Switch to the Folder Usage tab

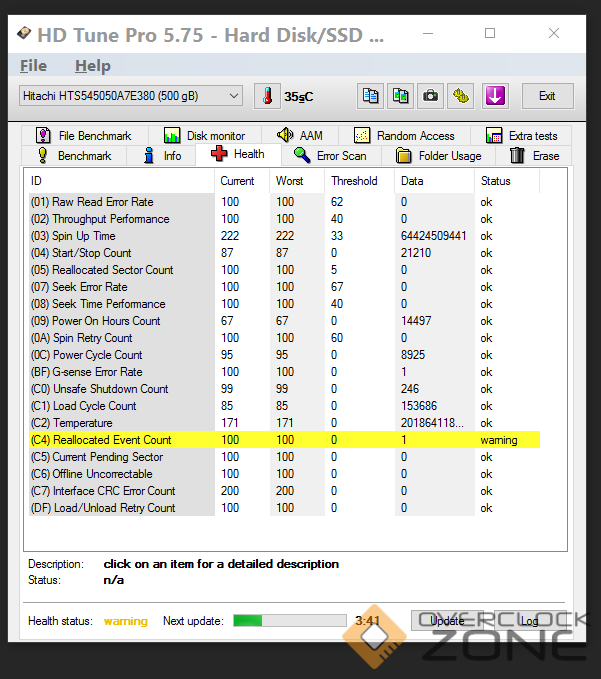click(x=439, y=155)
